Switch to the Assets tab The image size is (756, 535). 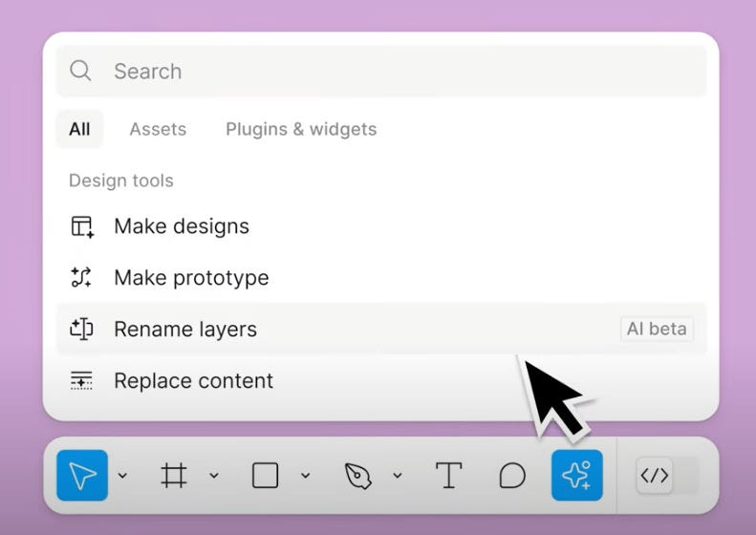(x=158, y=129)
